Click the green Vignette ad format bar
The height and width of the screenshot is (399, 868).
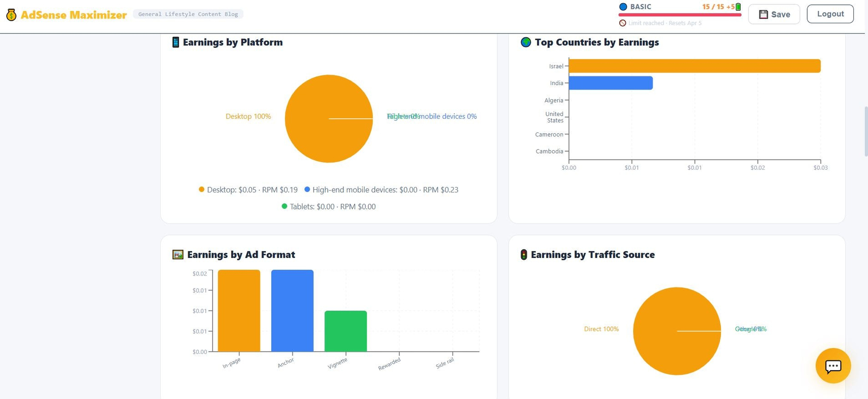[x=346, y=331]
